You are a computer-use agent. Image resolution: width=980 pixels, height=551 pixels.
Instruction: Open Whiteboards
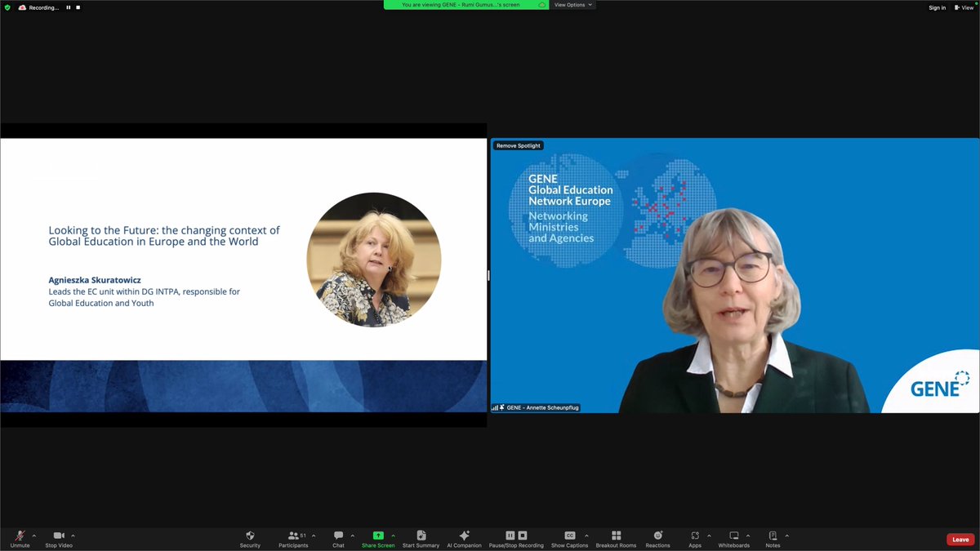coord(733,539)
